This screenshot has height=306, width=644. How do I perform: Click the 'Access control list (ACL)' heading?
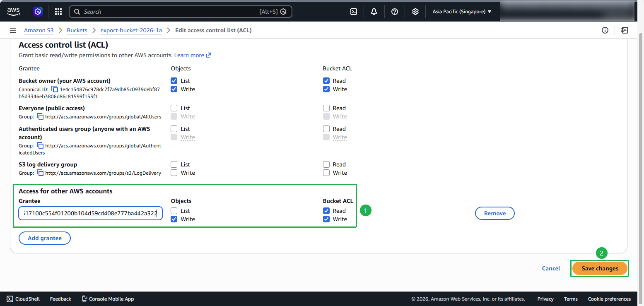pos(63,45)
